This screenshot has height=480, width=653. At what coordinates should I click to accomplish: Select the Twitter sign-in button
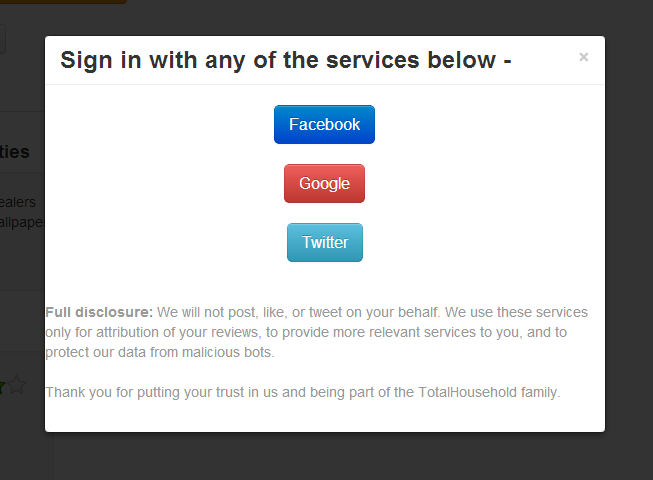[325, 243]
